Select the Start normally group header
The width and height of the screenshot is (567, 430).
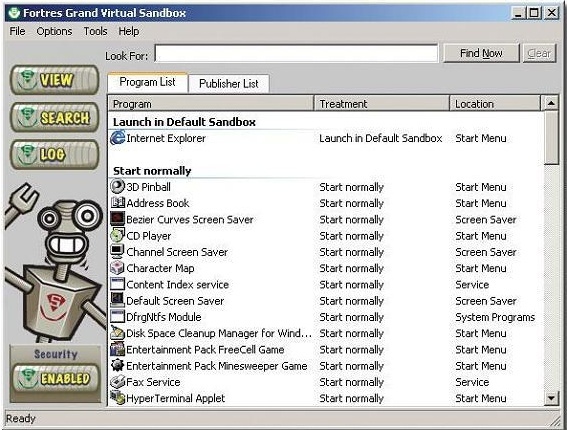152,171
